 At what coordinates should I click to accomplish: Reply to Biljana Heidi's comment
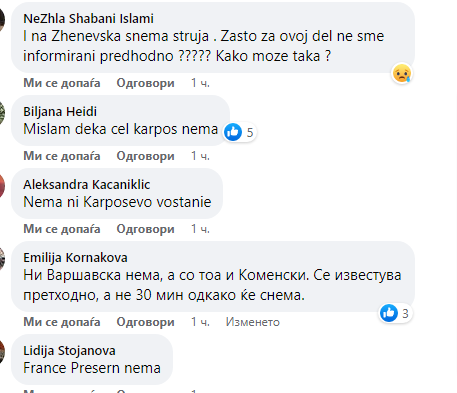tap(145, 156)
